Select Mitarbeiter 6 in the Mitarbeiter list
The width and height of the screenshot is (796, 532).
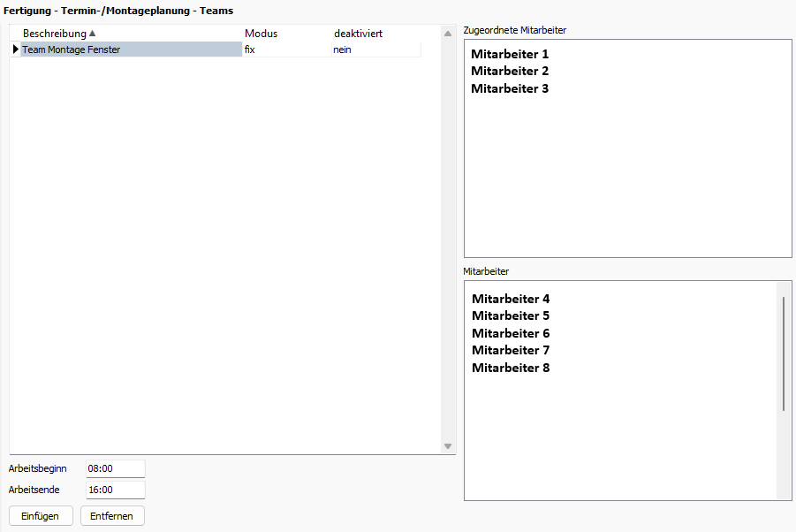511,333
